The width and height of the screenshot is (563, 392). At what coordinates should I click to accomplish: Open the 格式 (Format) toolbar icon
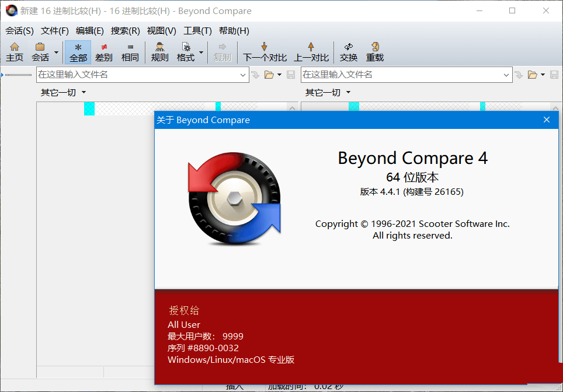coord(187,51)
